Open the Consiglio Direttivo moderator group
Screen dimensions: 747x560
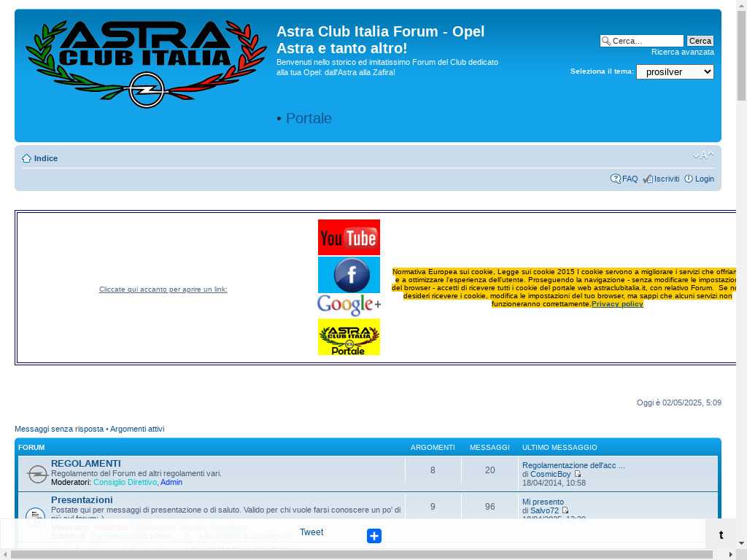[125, 483]
